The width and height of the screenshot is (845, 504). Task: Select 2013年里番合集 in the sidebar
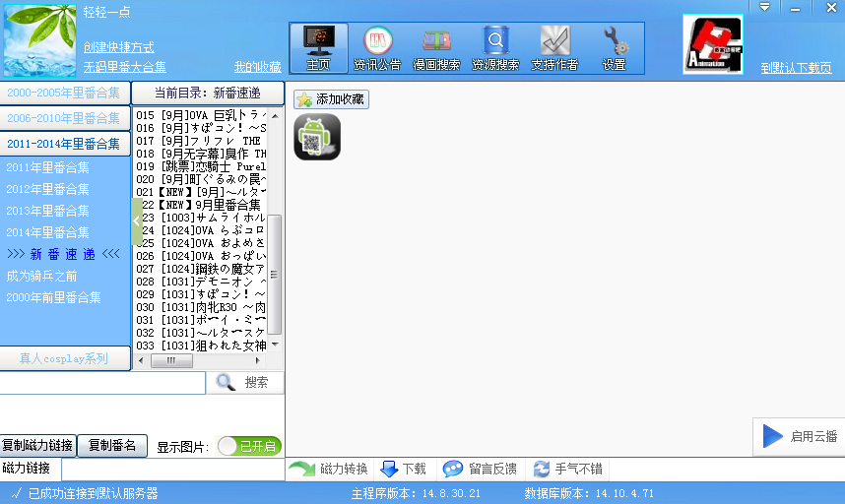point(48,211)
